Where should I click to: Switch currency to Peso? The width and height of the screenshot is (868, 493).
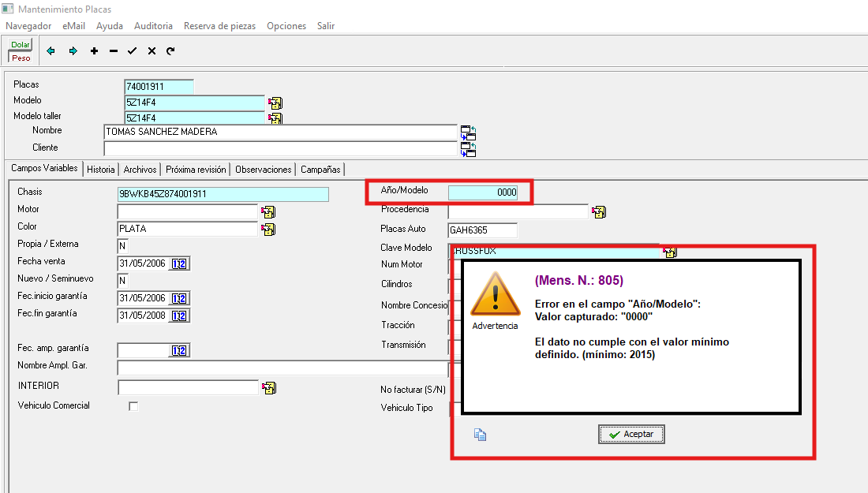coord(21,58)
